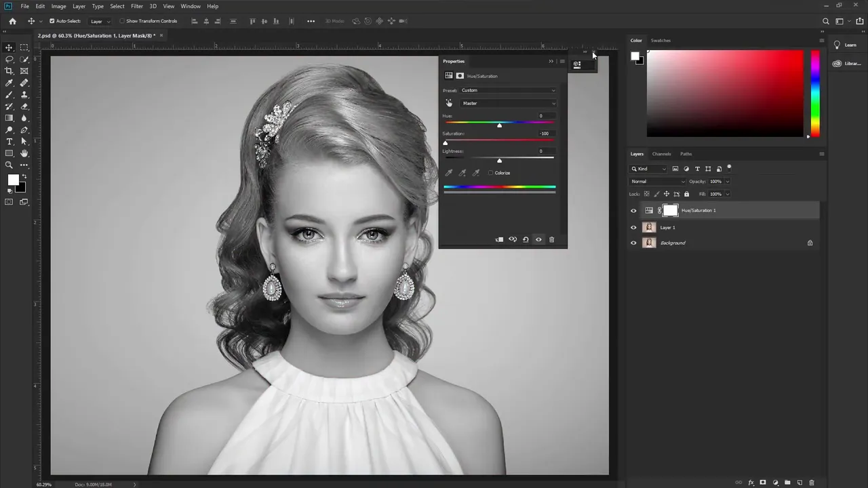Viewport: 868px width, 488px height.
Task: Collapse the Properties panel with double arrows
Action: point(551,61)
